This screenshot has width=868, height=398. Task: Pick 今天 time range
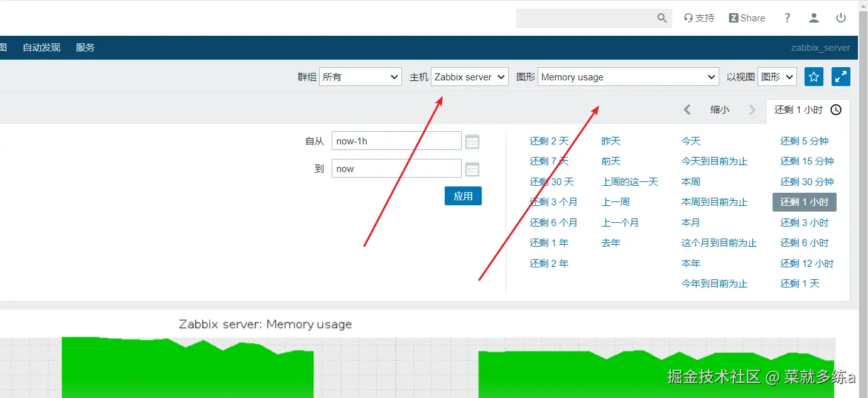click(691, 141)
